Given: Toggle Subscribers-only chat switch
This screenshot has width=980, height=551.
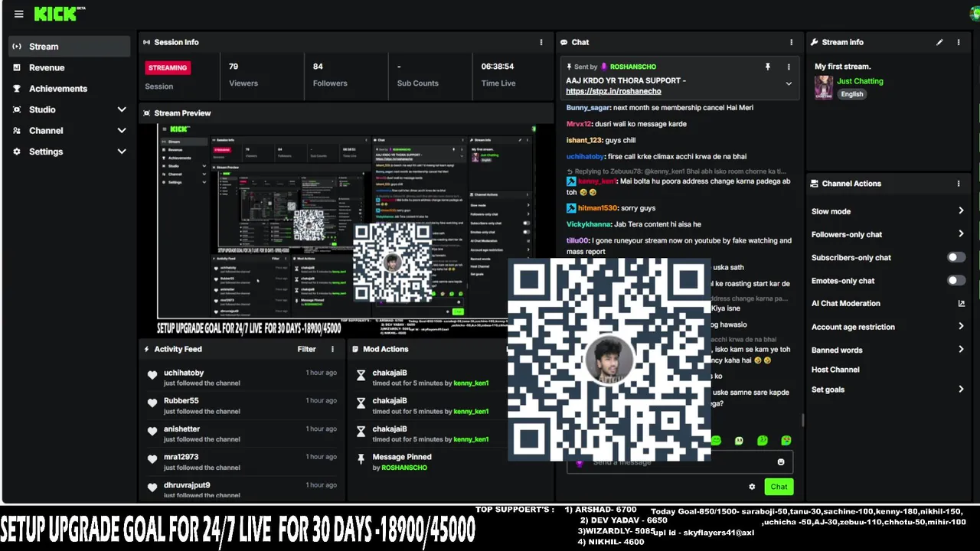Looking at the screenshot, I should point(956,258).
